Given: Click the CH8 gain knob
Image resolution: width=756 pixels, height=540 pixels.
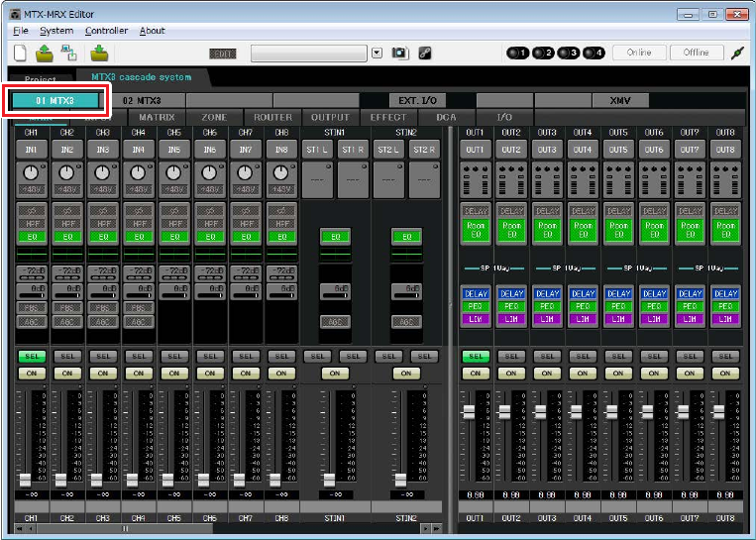Looking at the screenshot, I should pyautogui.click(x=280, y=172).
